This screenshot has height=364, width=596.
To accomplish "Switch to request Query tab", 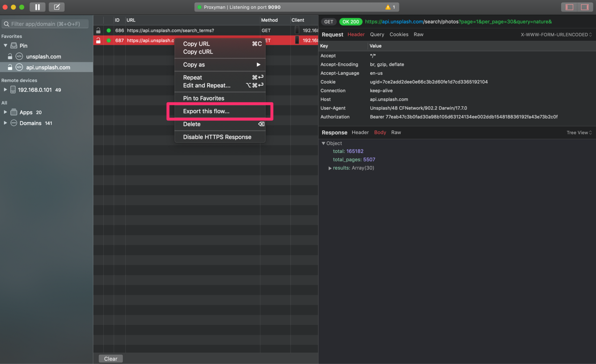I will (377, 34).
